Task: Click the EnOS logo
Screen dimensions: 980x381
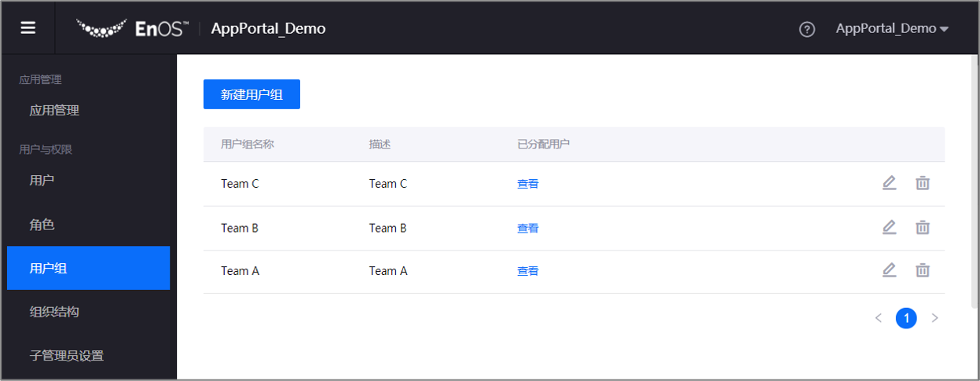Action: click(x=132, y=29)
